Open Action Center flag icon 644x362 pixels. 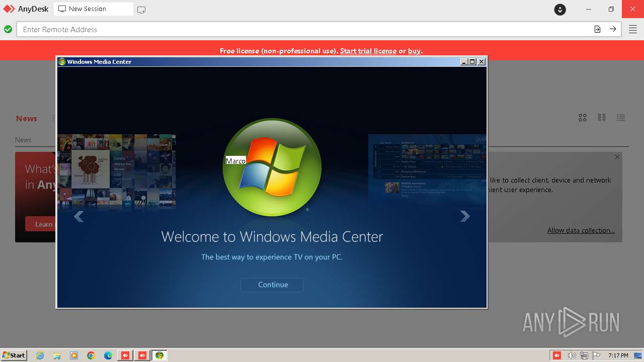pos(596,355)
